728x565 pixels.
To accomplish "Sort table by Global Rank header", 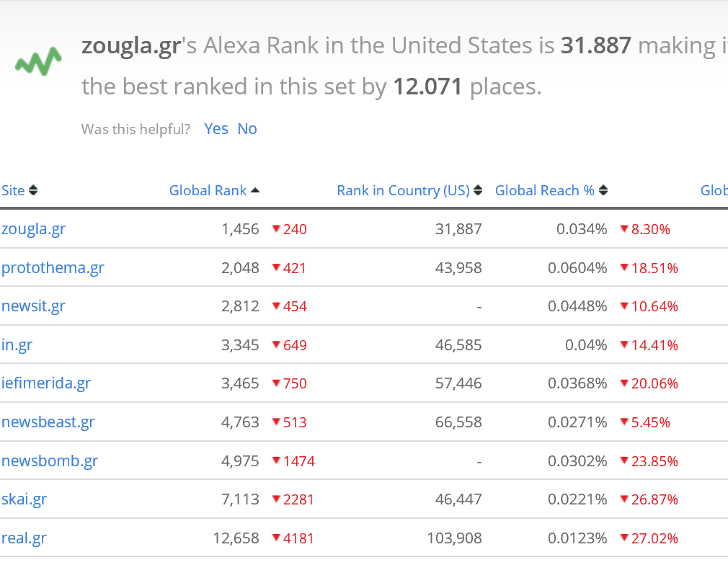I will point(208,191).
